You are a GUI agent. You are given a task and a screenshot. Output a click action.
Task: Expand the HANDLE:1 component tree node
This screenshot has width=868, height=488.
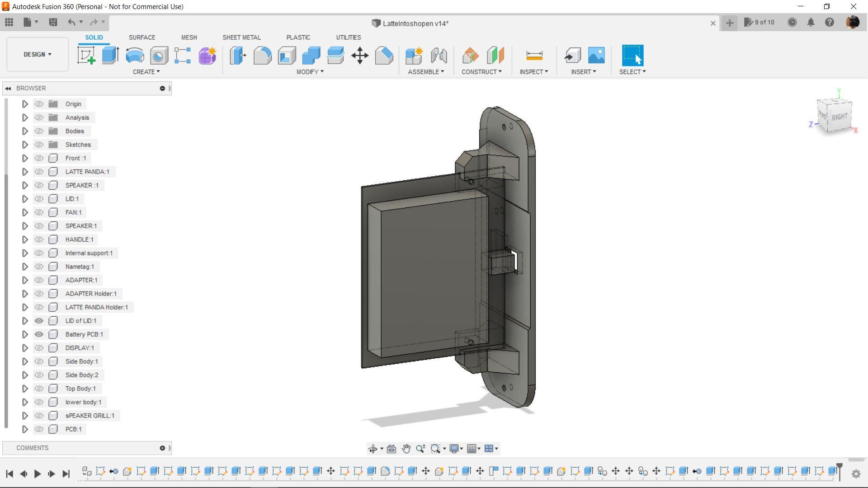(x=25, y=239)
